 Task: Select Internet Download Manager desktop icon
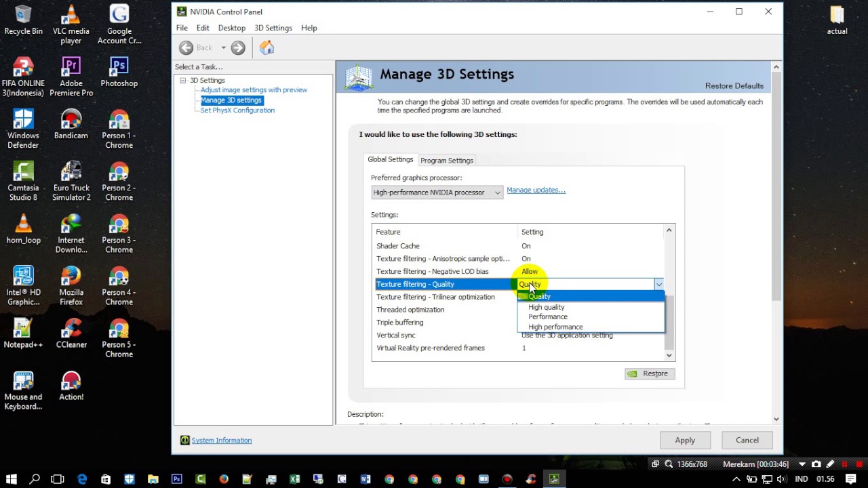(x=71, y=234)
